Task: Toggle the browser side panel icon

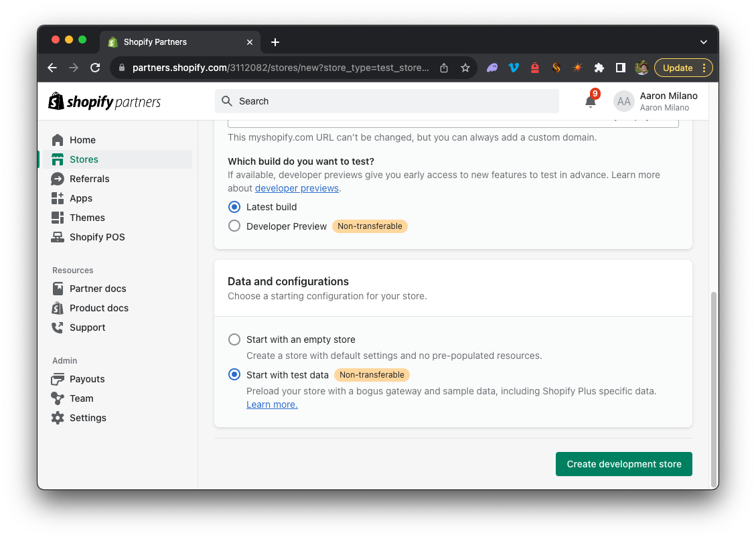Action: click(x=621, y=68)
